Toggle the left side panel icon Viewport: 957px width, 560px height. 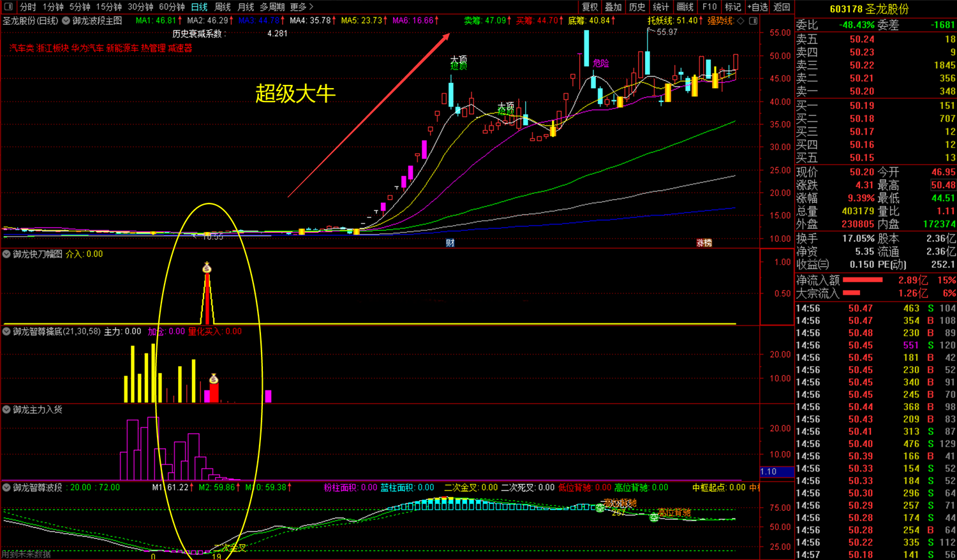pyautogui.click(x=7, y=7)
